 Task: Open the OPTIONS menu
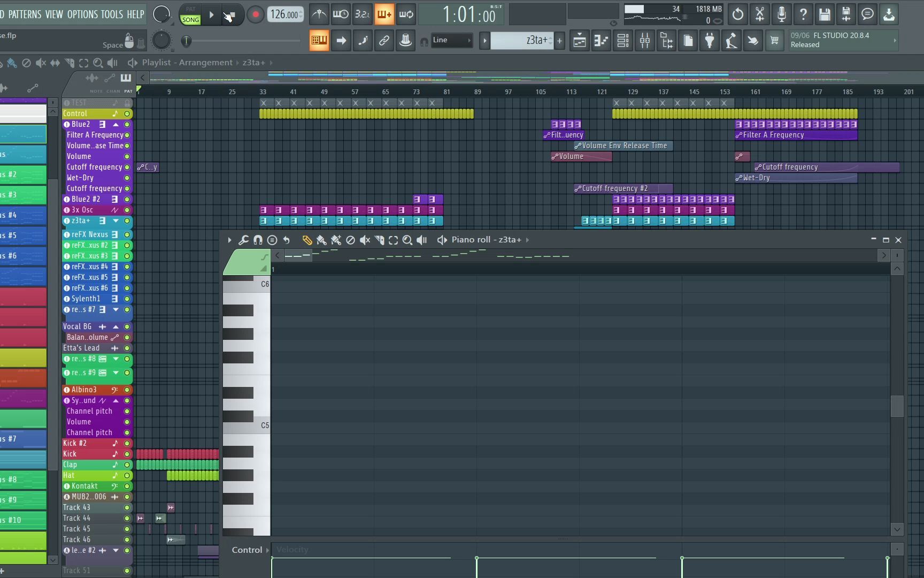82,14
